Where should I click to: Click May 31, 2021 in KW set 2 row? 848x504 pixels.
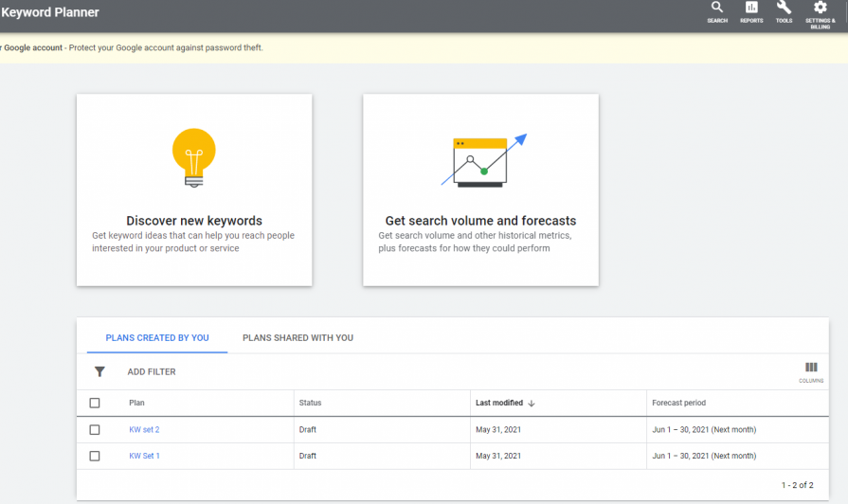[498, 429]
